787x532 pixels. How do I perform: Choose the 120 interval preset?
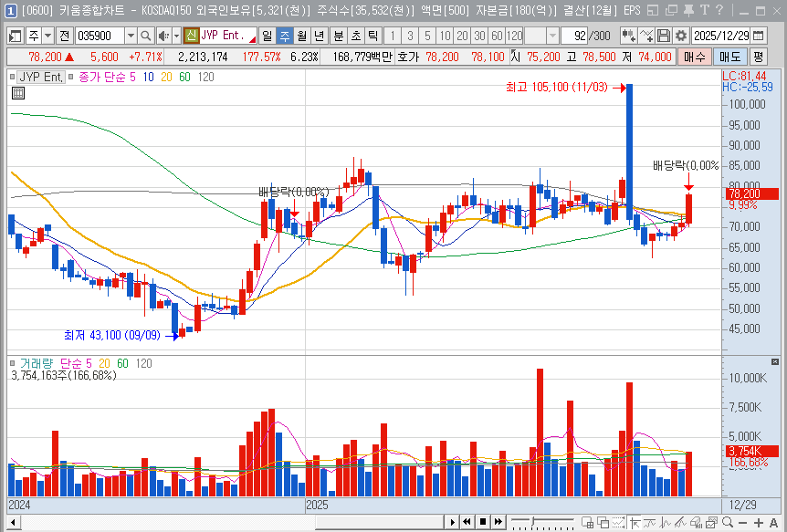514,36
